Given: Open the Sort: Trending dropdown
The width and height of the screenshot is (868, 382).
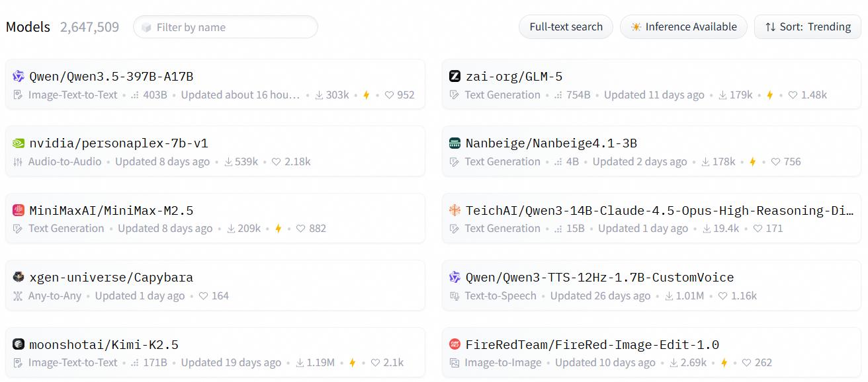Looking at the screenshot, I should [x=807, y=27].
